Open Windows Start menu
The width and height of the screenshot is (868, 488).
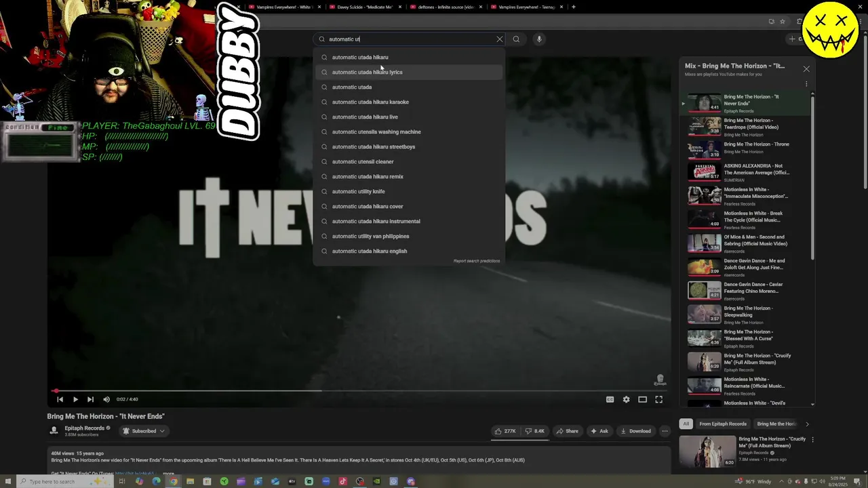[x=7, y=482]
